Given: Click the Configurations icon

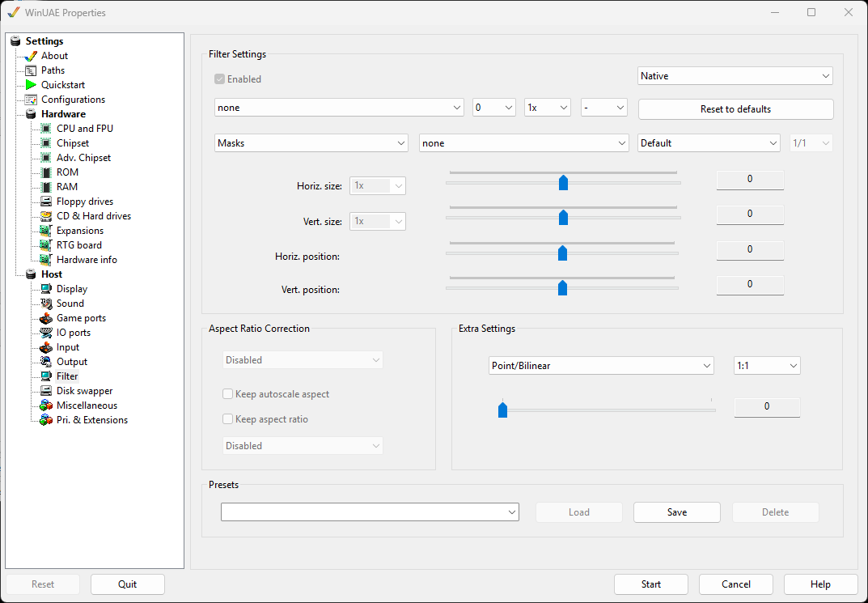Looking at the screenshot, I should pos(31,100).
